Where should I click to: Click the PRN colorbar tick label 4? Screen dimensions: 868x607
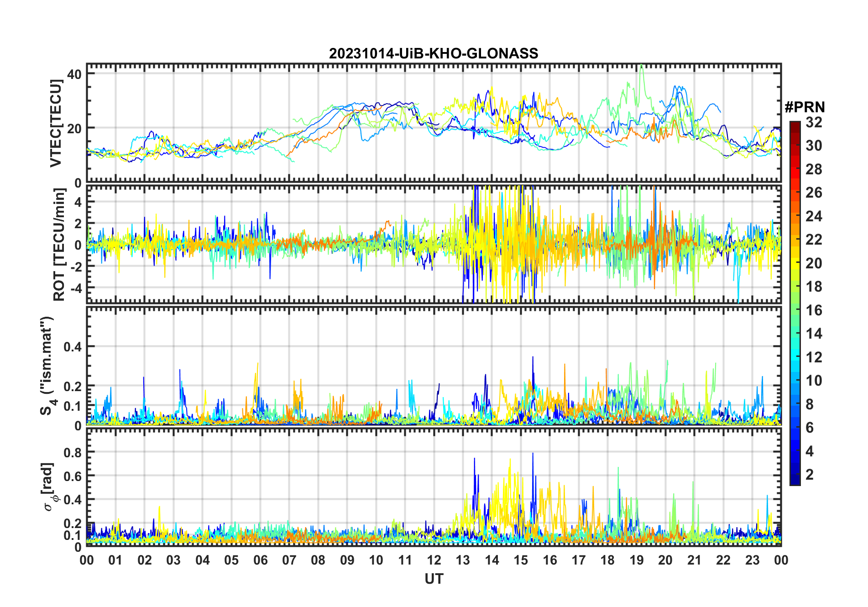click(810, 451)
